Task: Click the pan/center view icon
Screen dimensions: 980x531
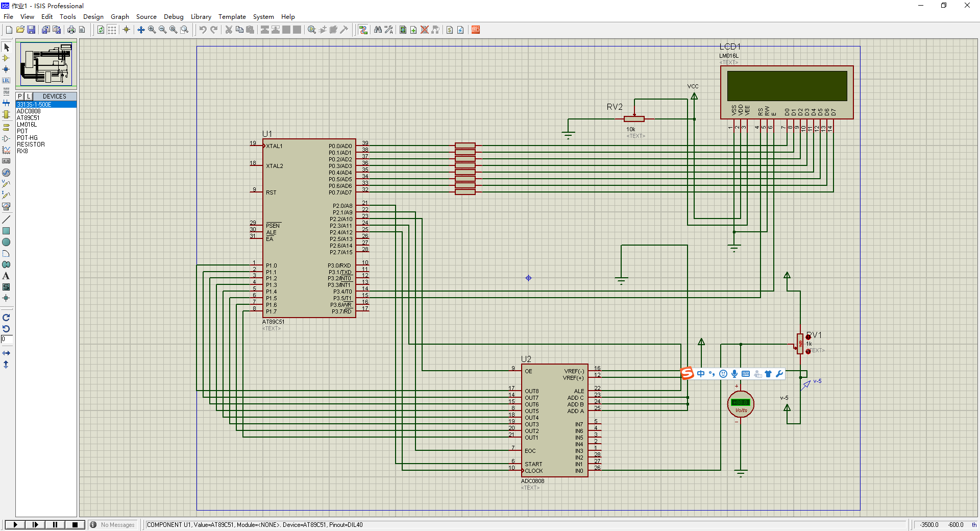Action: pyautogui.click(x=141, y=30)
